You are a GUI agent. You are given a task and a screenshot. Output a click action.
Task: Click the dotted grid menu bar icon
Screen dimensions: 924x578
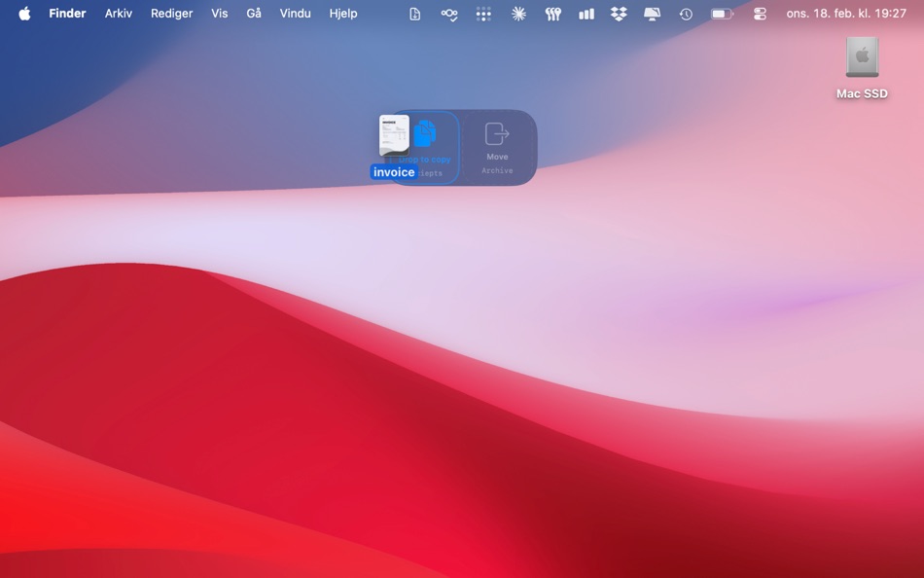(483, 14)
